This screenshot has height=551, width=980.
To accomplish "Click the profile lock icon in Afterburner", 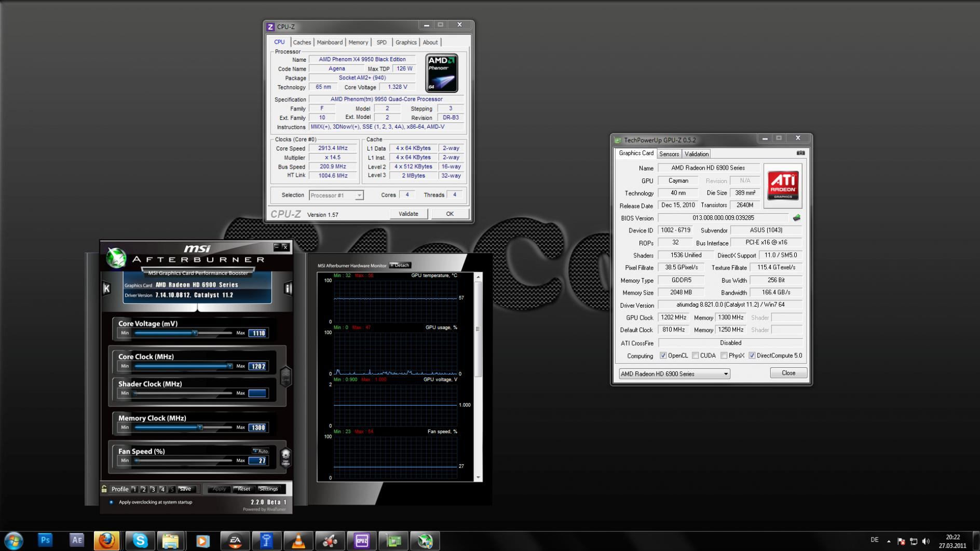I will 104,489.
